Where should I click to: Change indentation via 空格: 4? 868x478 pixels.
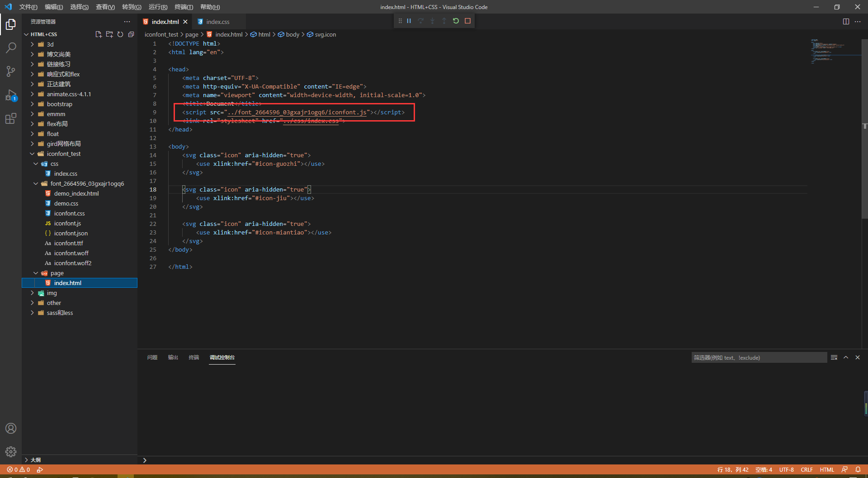coord(764,469)
